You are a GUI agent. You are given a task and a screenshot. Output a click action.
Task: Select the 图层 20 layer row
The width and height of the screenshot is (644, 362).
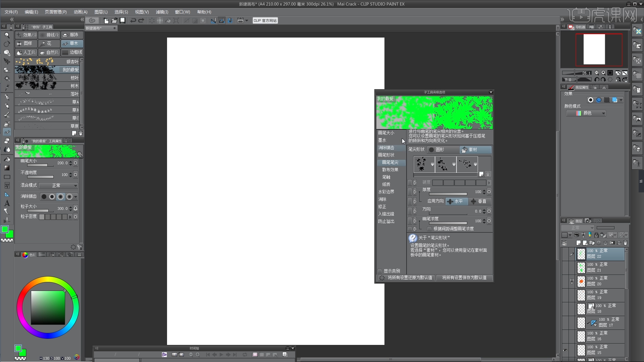pos(600,282)
